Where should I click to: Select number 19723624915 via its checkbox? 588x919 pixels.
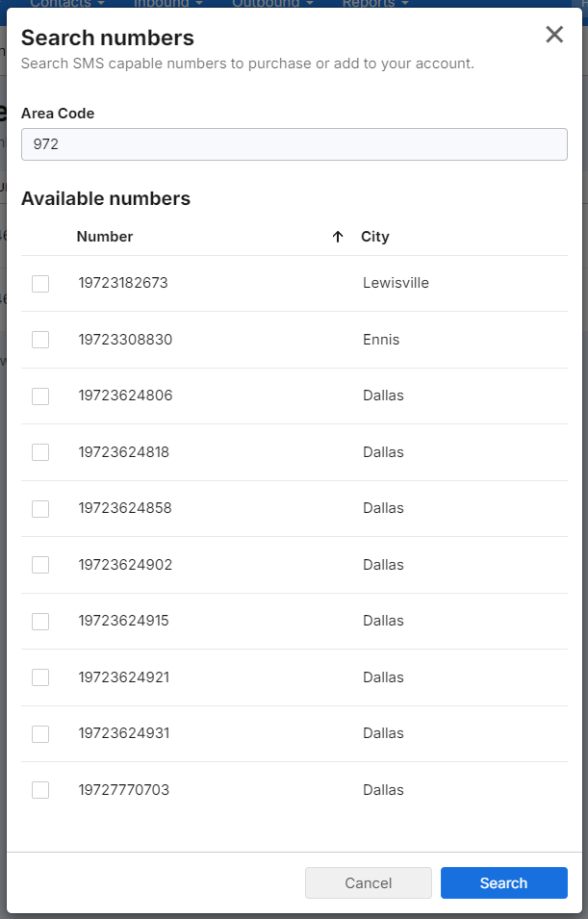(40, 622)
